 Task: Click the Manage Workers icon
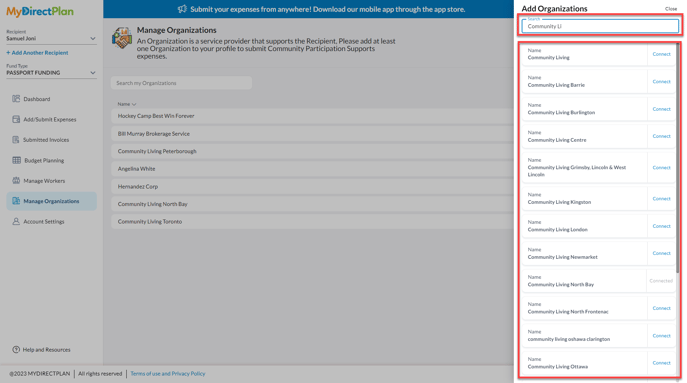click(16, 180)
